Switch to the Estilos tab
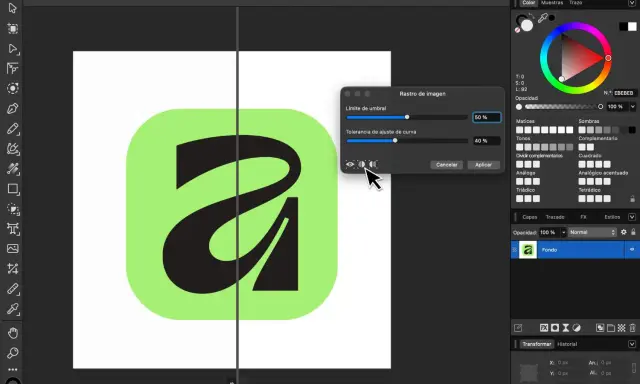The height and width of the screenshot is (384, 640). pos(612,217)
